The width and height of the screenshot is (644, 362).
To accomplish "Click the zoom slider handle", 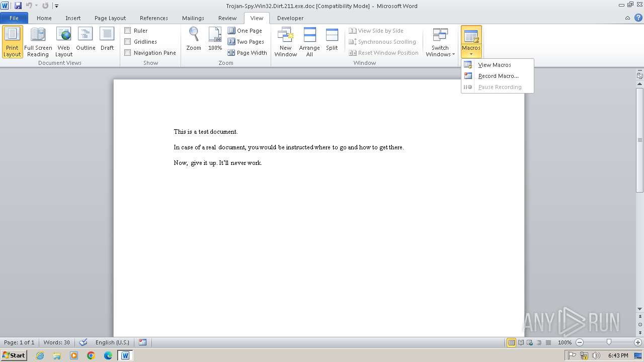I will click(609, 342).
